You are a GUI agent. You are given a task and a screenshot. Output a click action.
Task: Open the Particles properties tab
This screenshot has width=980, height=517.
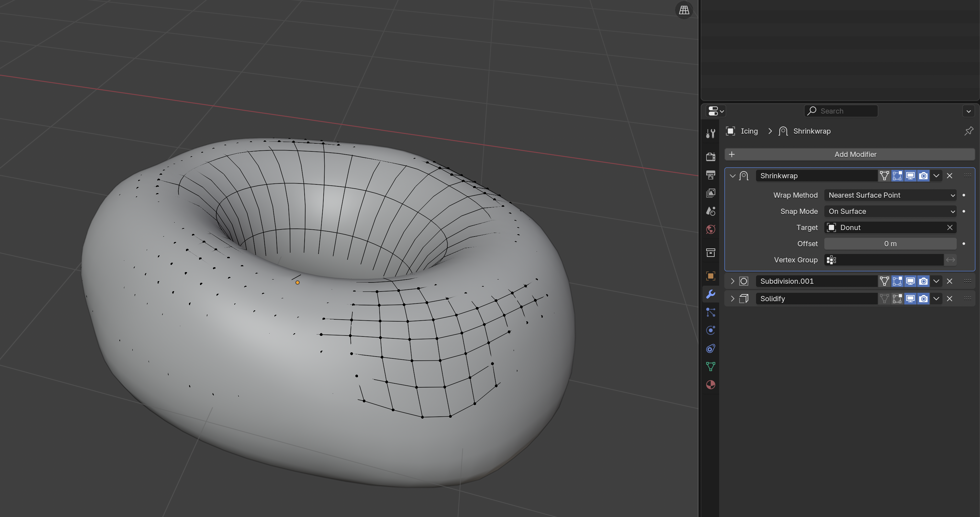[710, 312]
